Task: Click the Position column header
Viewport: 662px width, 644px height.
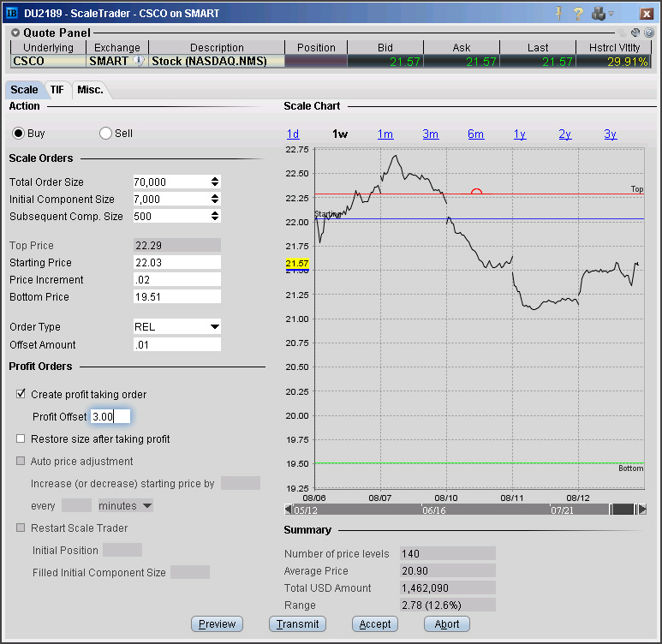Action: pos(316,47)
